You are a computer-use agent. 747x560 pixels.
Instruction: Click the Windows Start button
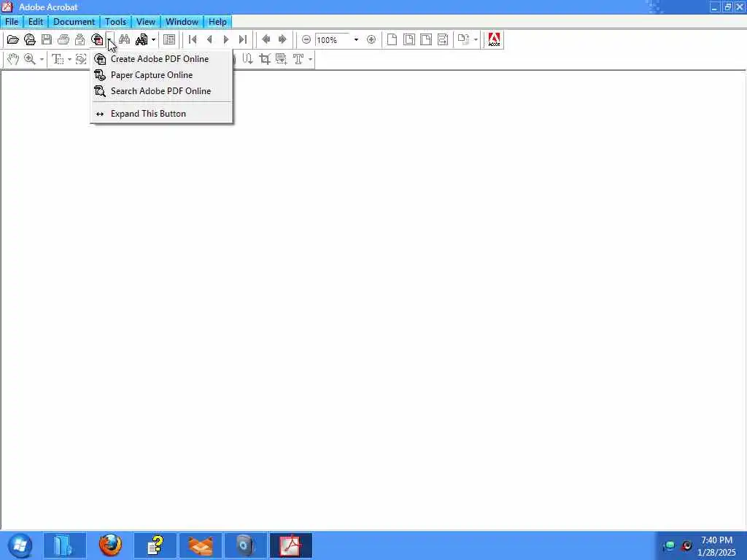20,545
